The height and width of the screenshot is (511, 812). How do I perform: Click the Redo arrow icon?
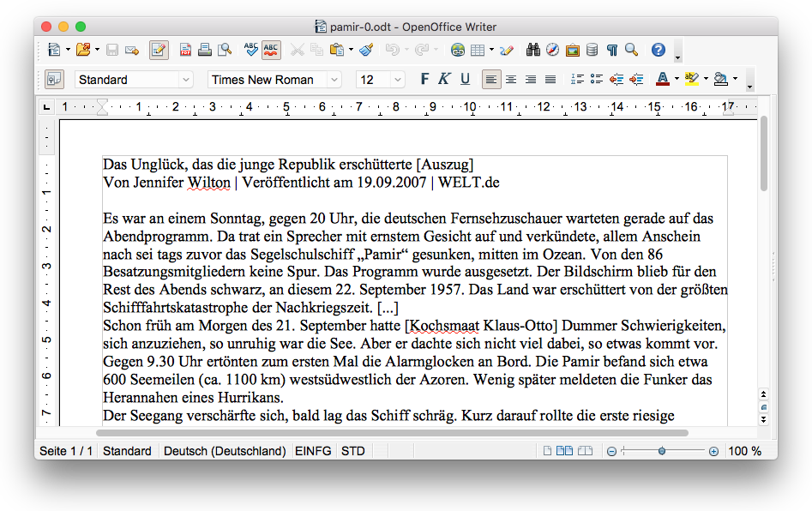(x=422, y=50)
